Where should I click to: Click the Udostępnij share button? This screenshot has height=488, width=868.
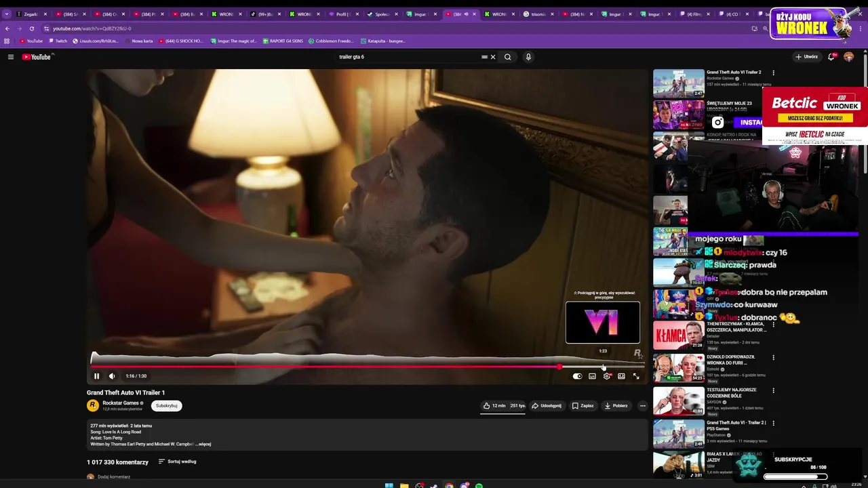point(547,406)
